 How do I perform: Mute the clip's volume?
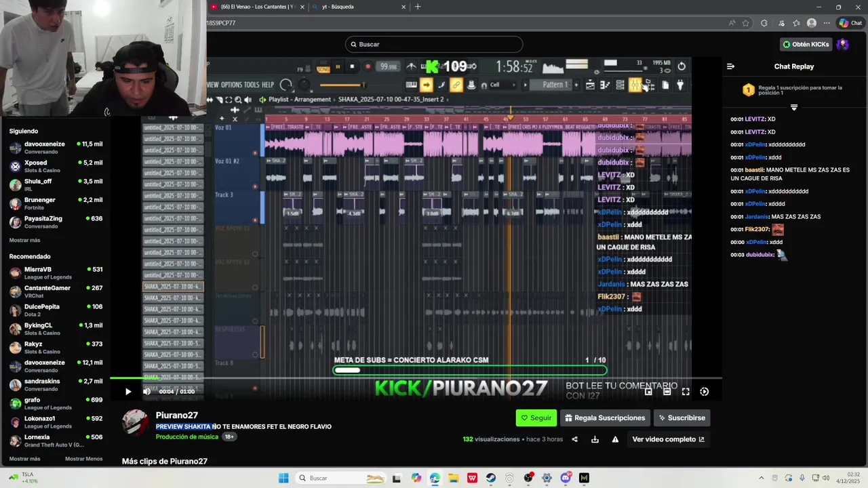pos(146,391)
